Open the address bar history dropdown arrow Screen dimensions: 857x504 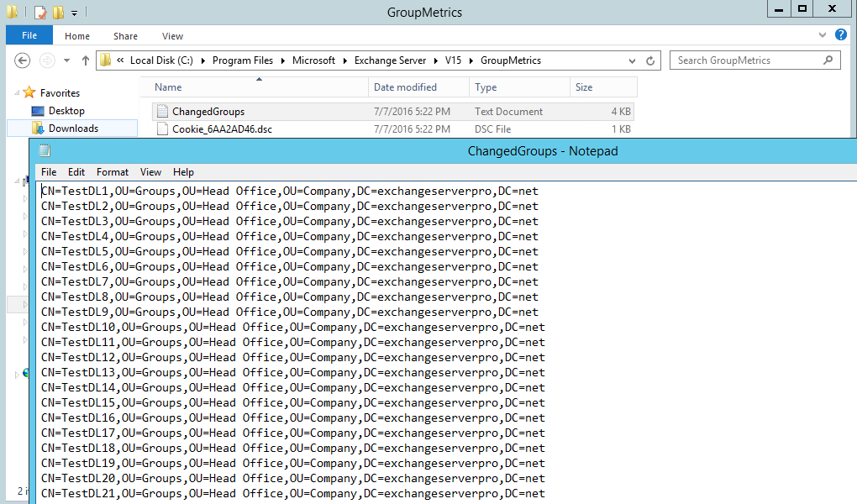pyautogui.click(x=632, y=60)
